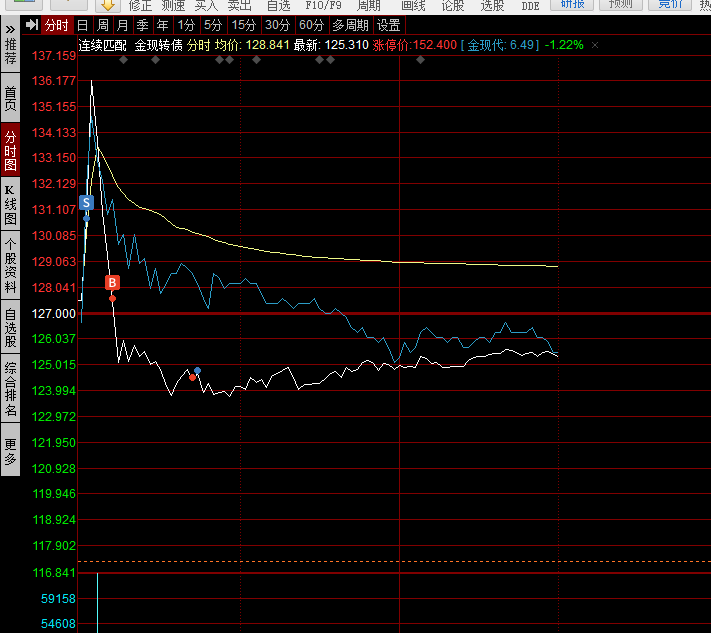Click the red dot marker near 125 price level
The width and height of the screenshot is (711, 633).
[x=192, y=378]
